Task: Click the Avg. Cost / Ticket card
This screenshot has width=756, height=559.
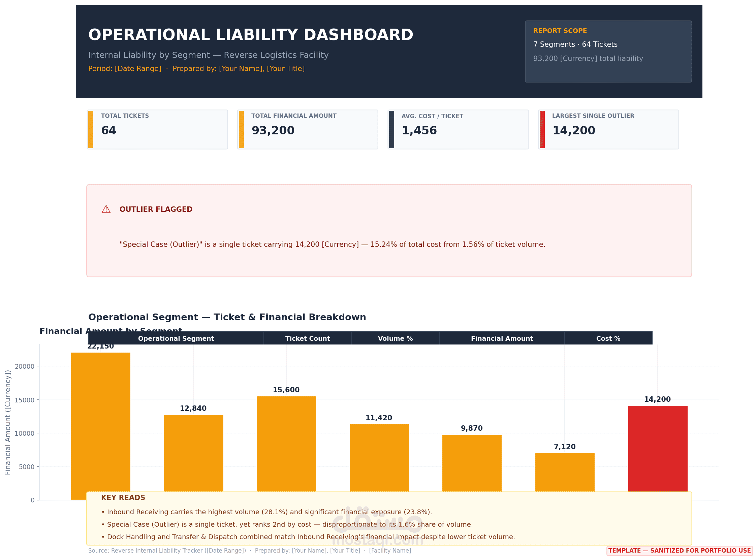Action: click(x=458, y=129)
